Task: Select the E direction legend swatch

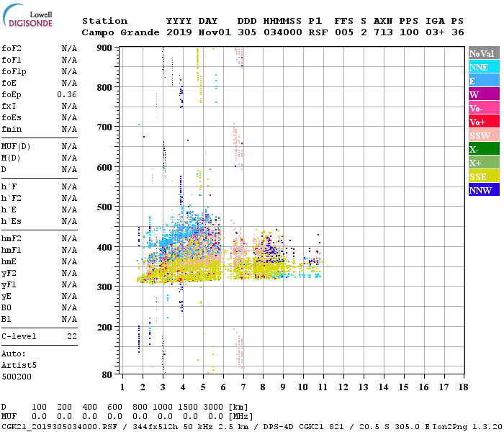Action: (484, 81)
